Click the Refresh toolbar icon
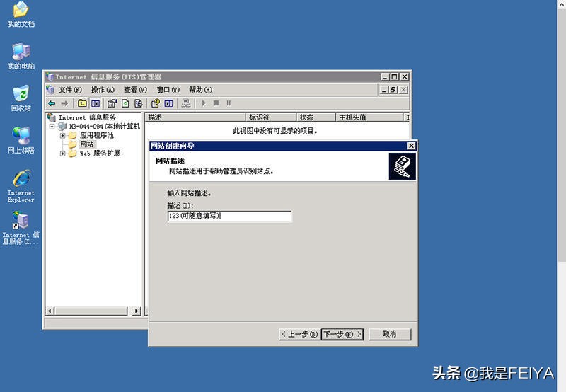 (x=125, y=103)
